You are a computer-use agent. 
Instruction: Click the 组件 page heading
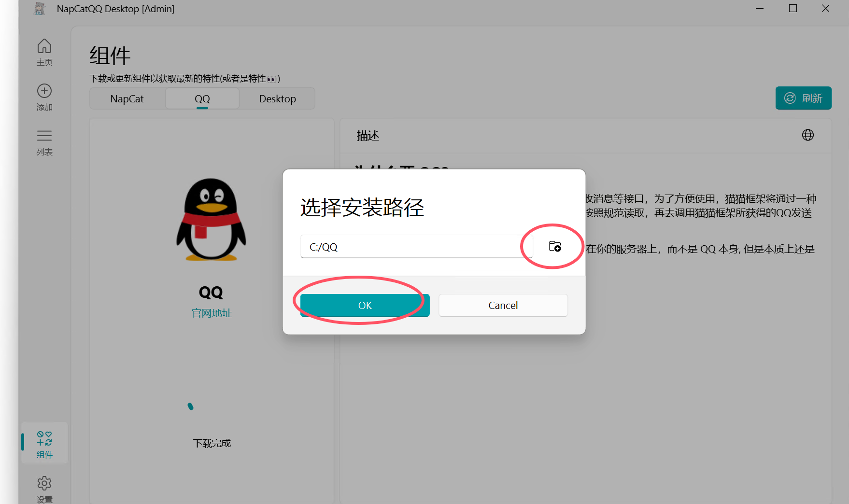coord(110,56)
